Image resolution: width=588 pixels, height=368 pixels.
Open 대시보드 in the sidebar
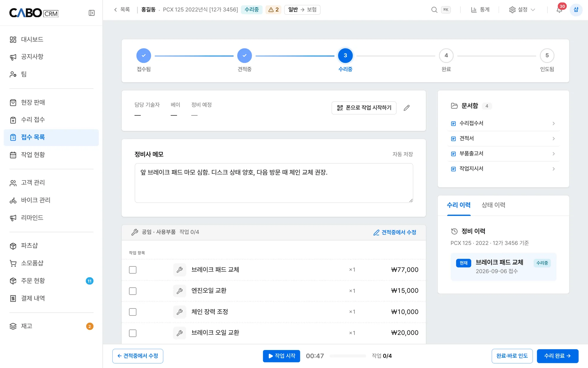51,39
